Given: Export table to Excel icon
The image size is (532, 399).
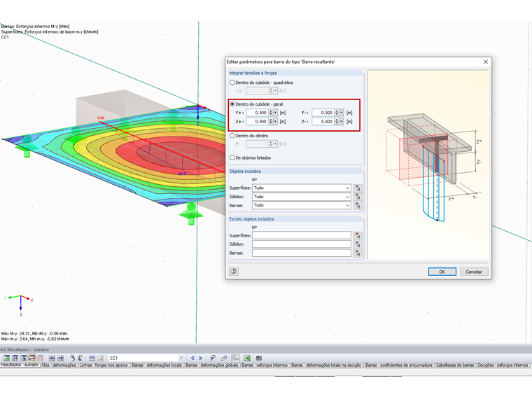Looking at the screenshot, I should point(247,358).
